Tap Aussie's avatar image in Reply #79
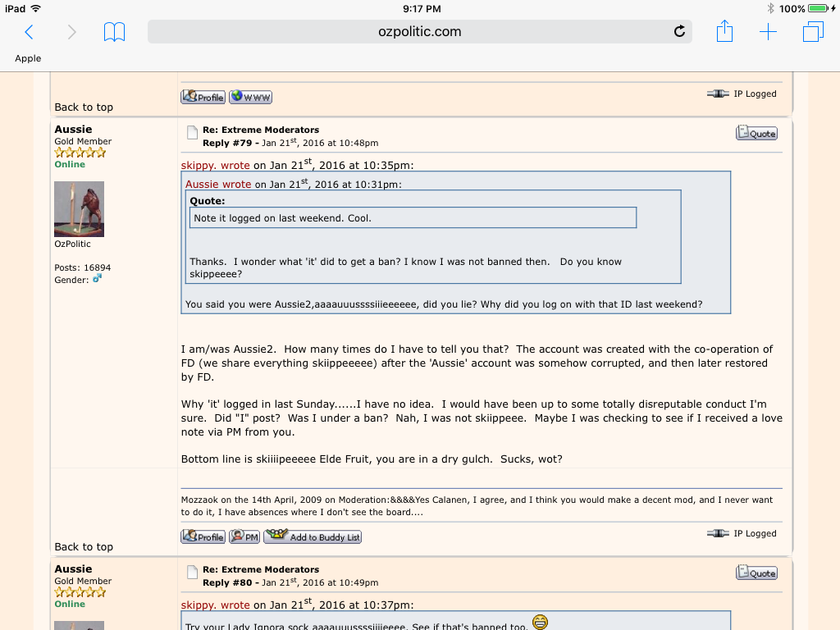840x630 pixels. point(79,208)
